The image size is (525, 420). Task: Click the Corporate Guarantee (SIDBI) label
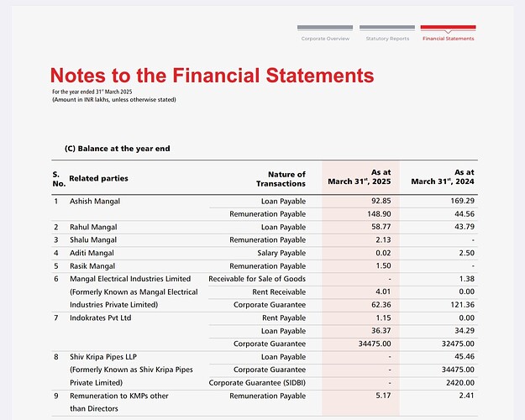point(257,383)
